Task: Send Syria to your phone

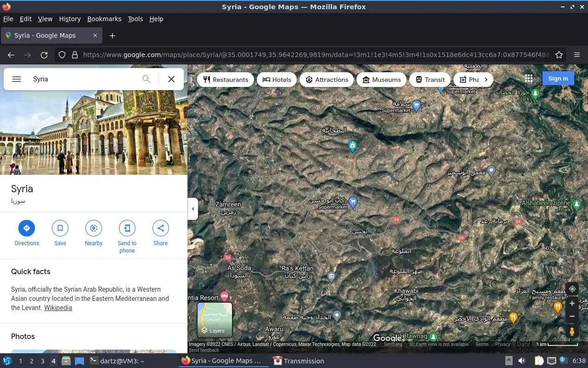Action: click(127, 237)
